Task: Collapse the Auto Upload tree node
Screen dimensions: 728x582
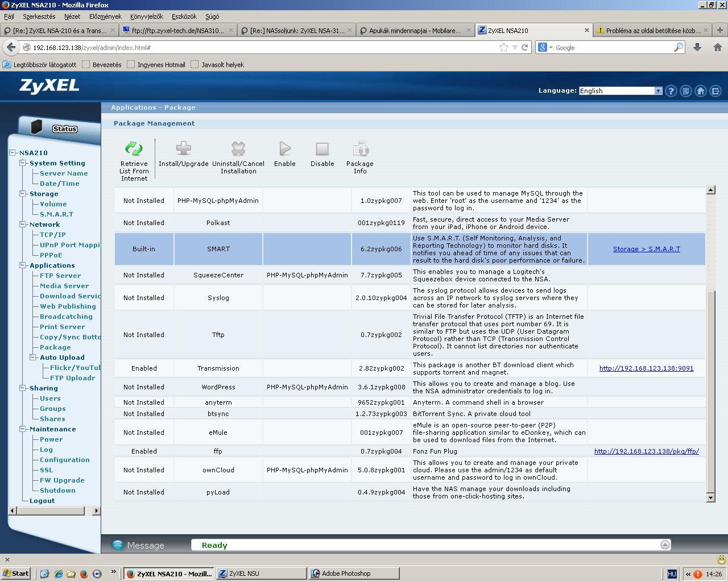Action: (x=34, y=357)
